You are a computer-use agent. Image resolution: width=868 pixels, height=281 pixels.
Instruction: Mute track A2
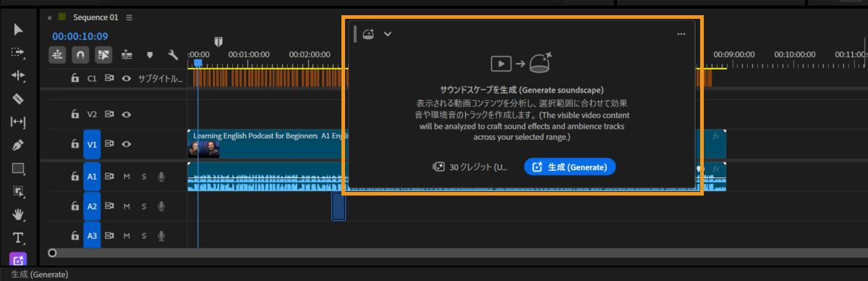coord(127,206)
